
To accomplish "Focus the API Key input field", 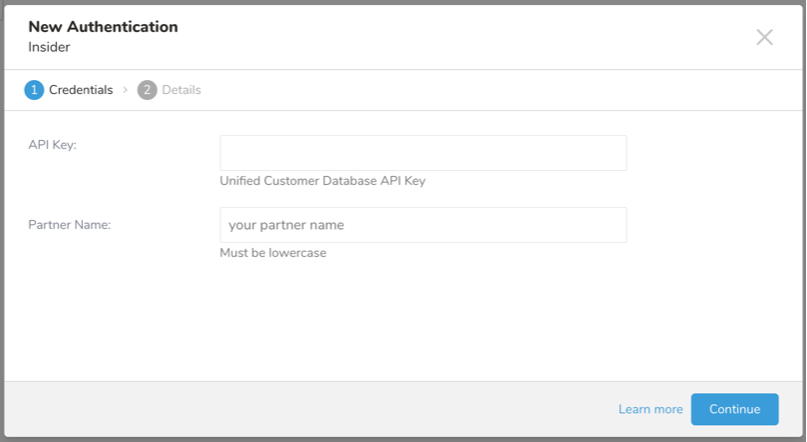I will [x=422, y=153].
